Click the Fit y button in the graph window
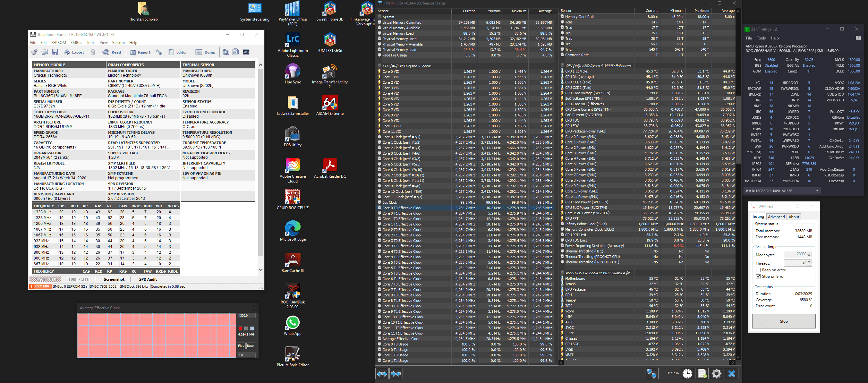 tap(241, 345)
